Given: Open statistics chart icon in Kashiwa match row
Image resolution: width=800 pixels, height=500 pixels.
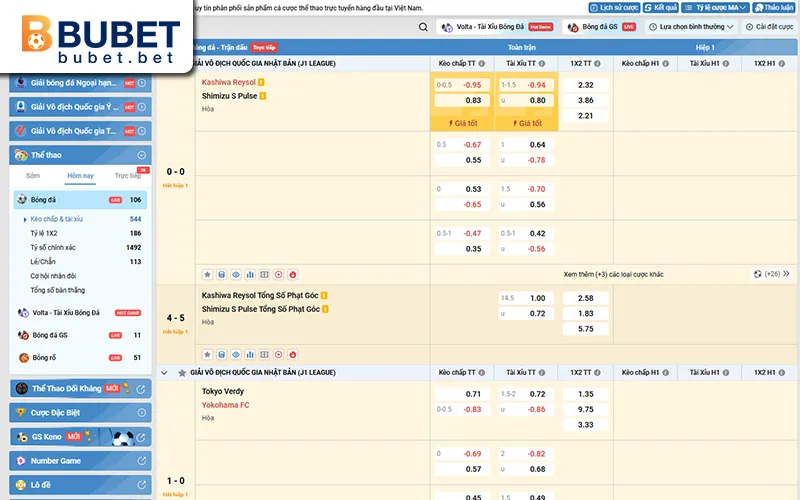Looking at the screenshot, I should pos(250,274).
